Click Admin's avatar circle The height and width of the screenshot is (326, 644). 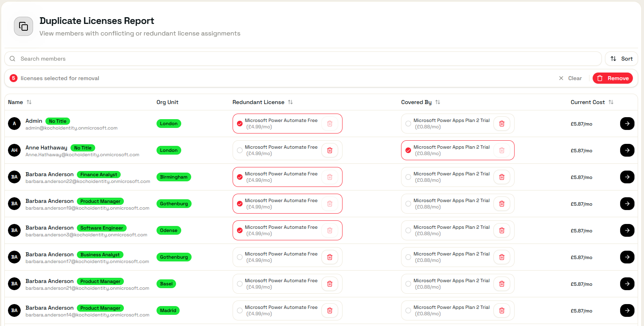coord(14,124)
